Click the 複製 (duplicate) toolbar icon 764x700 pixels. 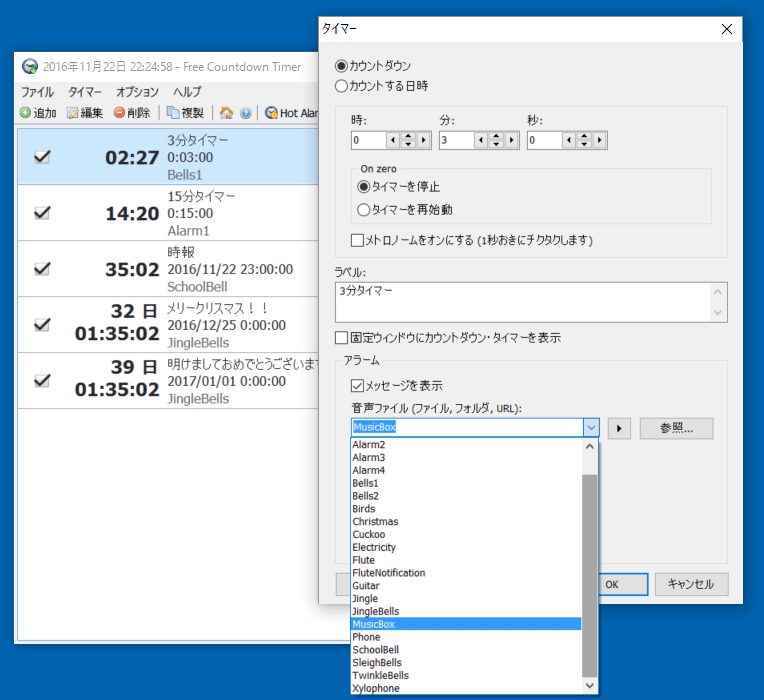172,113
